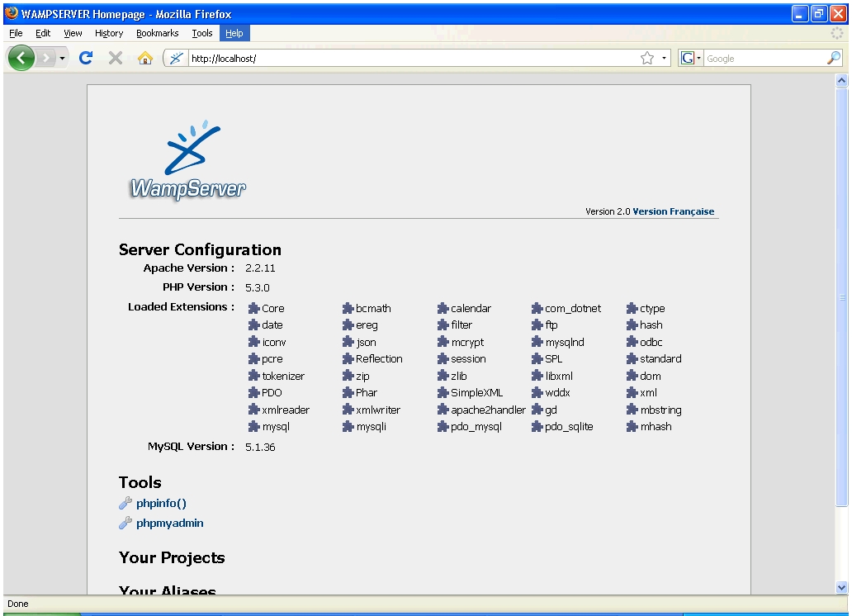Viewport: 852px width, 616px height.
Task: Click the scrollbar down arrow
Action: click(x=841, y=587)
